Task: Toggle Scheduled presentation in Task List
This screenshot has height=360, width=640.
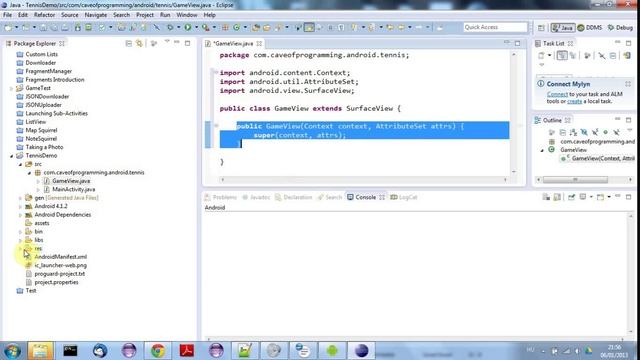Action: [x=573, y=56]
